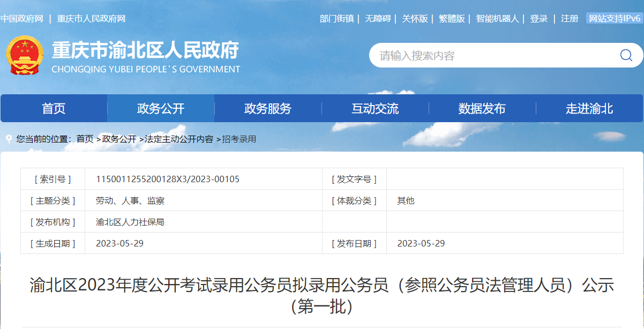This screenshot has height=329, width=644.
Task: Open the 智能机器人 assistant
Action: pyautogui.click(x=497, y=19)
